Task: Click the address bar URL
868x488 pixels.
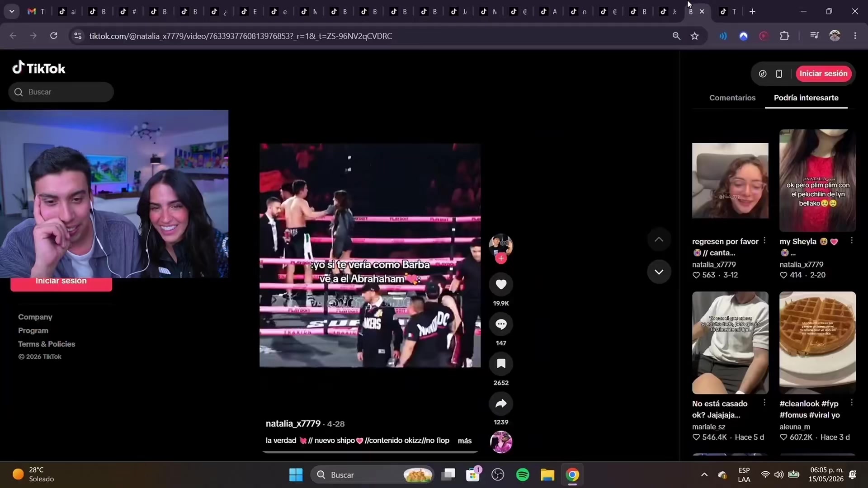Action: 241,36
